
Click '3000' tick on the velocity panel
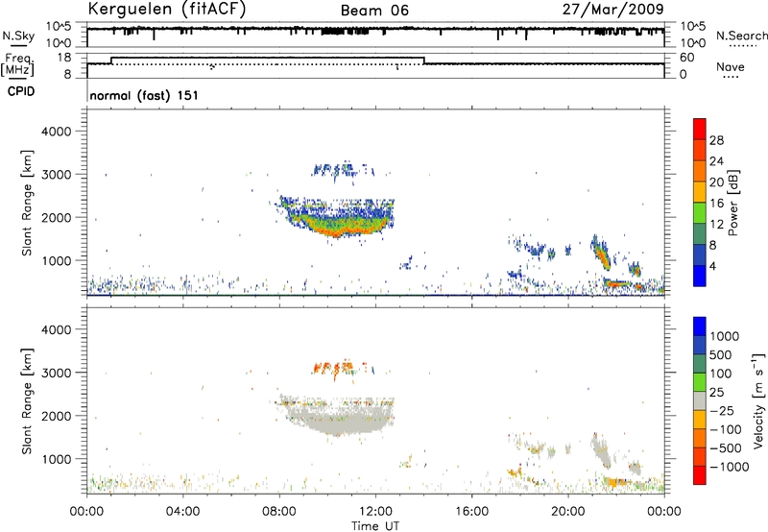57,373
